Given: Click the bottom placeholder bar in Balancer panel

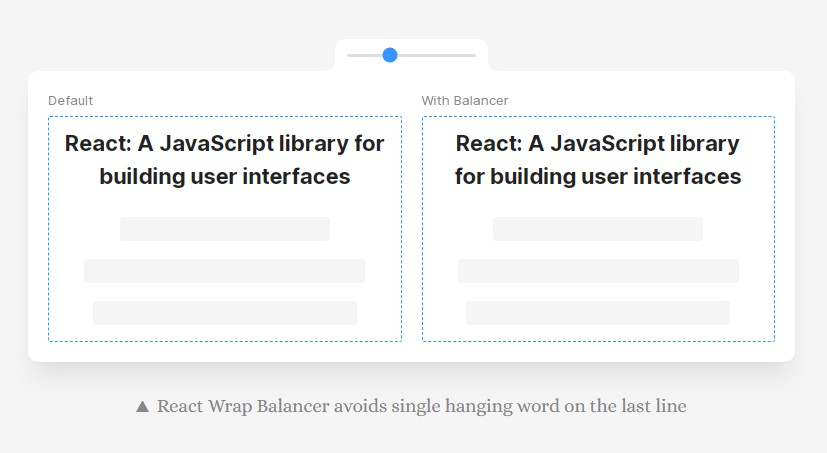Looking at the screenshot, I should [597, 313].
